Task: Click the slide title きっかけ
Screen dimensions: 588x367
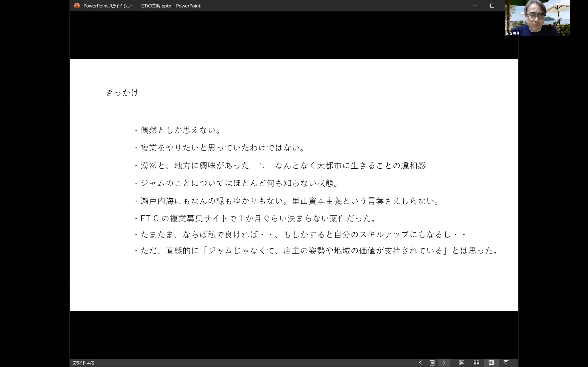Action: 122,92
